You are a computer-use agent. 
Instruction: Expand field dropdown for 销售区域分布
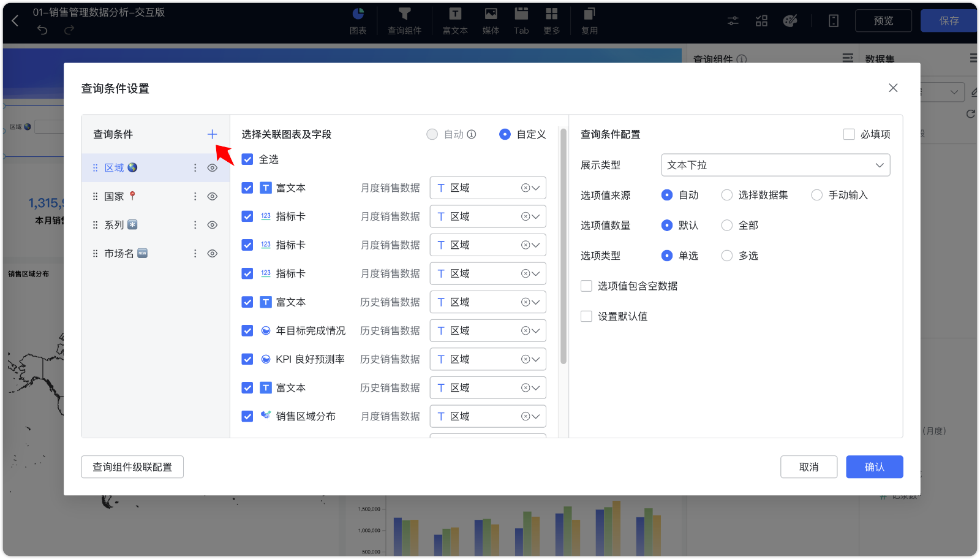(x=536, y=417)
